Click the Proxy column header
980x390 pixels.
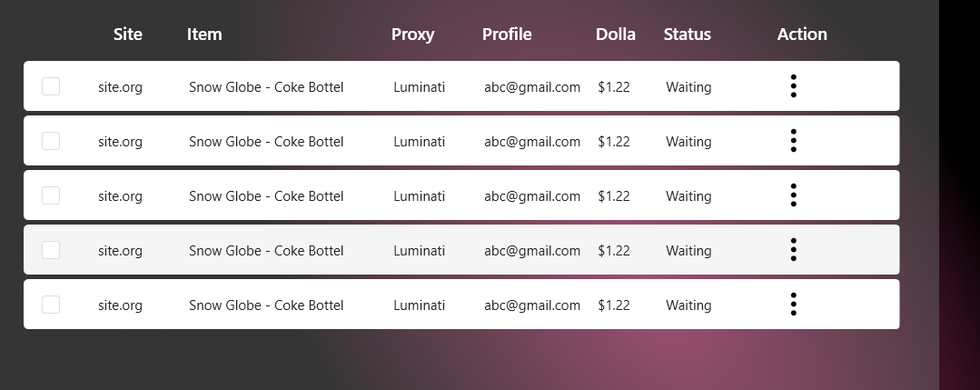(412, 35)
